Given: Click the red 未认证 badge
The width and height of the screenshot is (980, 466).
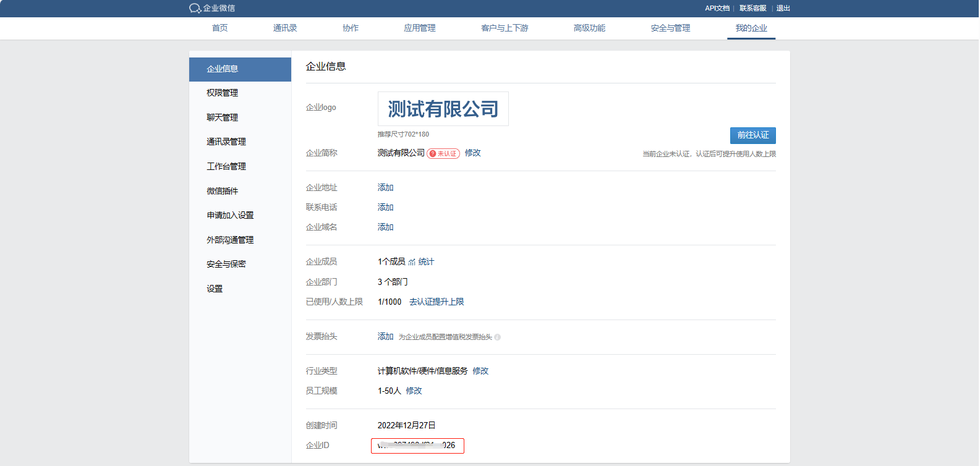Looking at the screenshot, I should point(443,154).
